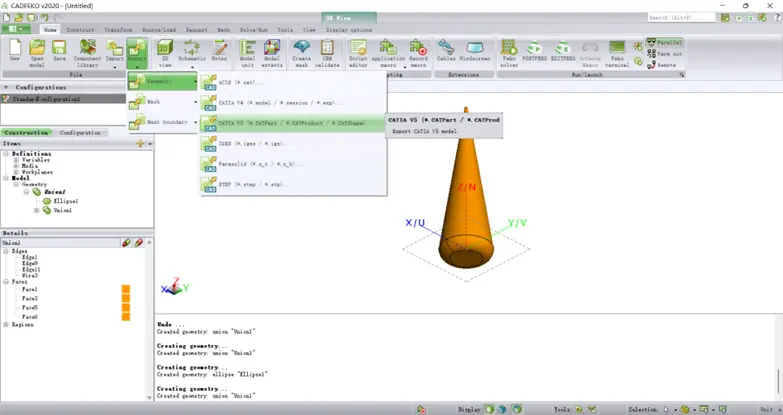The height and width of the screenshot is (415, 783).
Task: Click the Help question mark icon
Action: pos(778,17)
